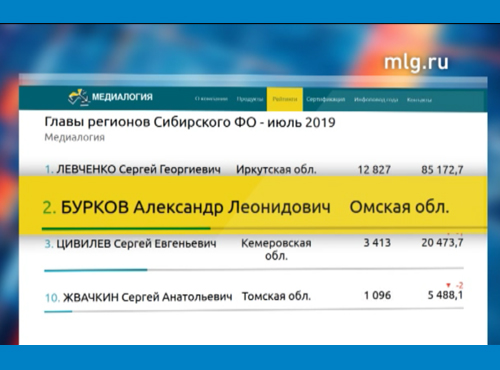Click 'Кемеровская обл.' region cell
The image size is (500, 370).
point(276,249)
